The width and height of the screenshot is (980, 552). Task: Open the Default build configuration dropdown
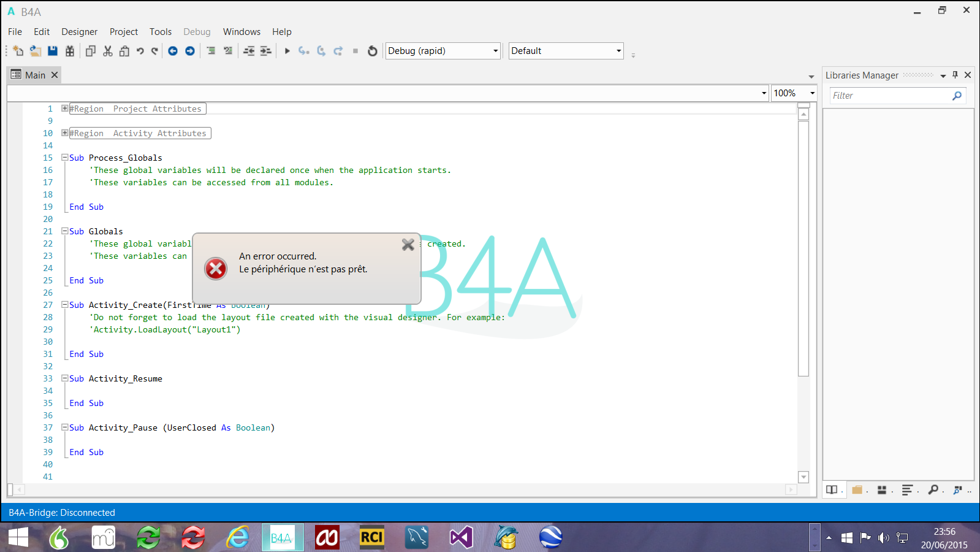point(566,51)
